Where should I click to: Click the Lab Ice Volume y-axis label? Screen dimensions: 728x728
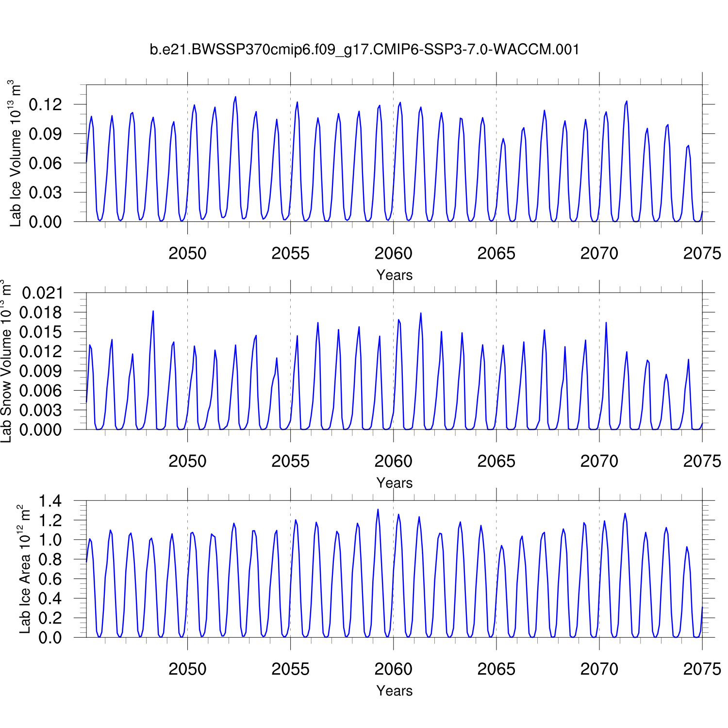pyautogui.click(x=16, y=153)
